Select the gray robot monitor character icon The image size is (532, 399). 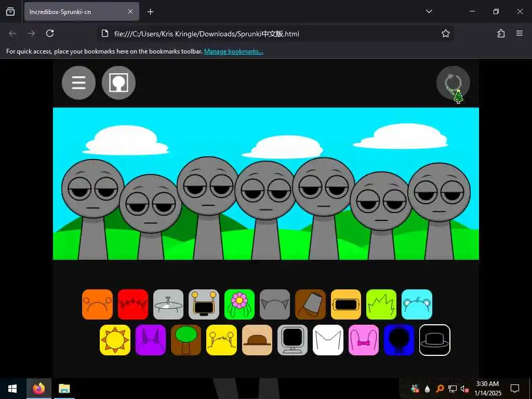click(204, 304)
